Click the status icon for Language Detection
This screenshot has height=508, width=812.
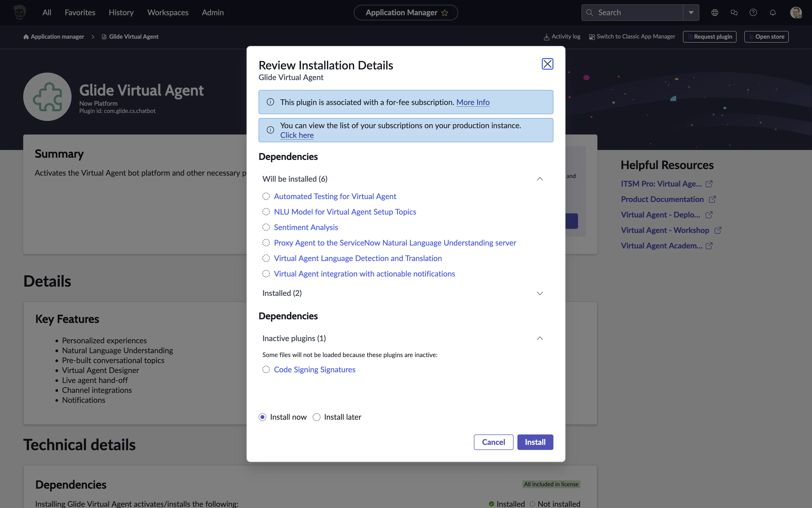266,258
